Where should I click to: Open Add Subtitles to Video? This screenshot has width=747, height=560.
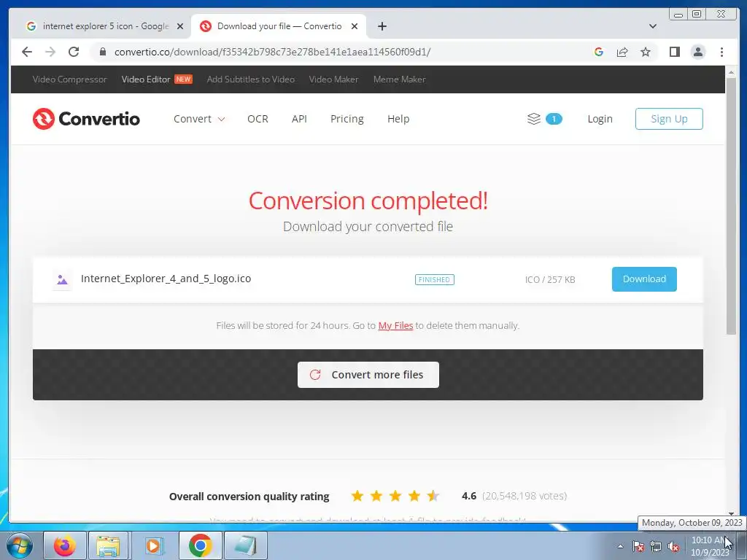(x=251, y=79)
